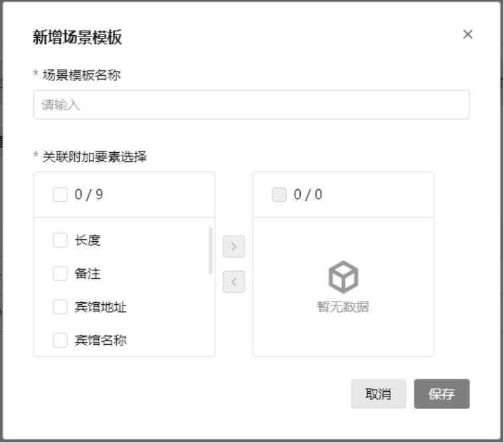Toggle the select-all checkbox beside 0 / 0

280,195
